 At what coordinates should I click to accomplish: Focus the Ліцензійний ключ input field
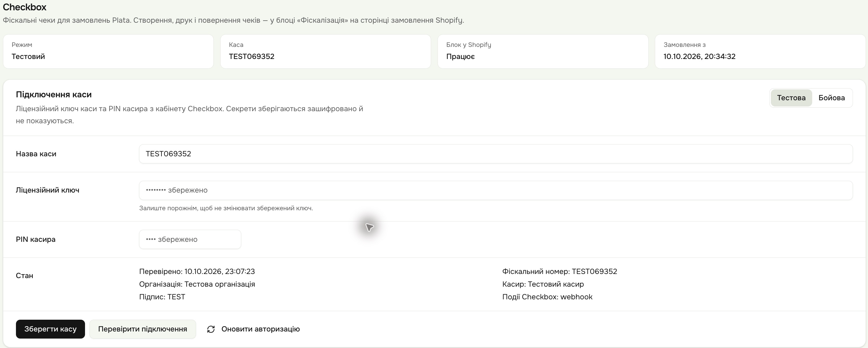coord(496,190)
